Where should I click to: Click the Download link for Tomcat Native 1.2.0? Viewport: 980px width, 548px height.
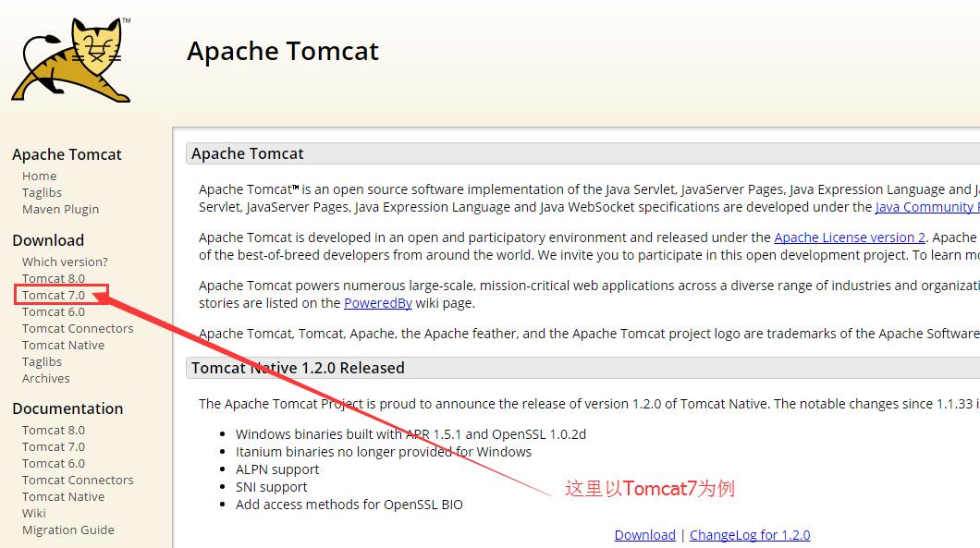[x=645, y=535]
